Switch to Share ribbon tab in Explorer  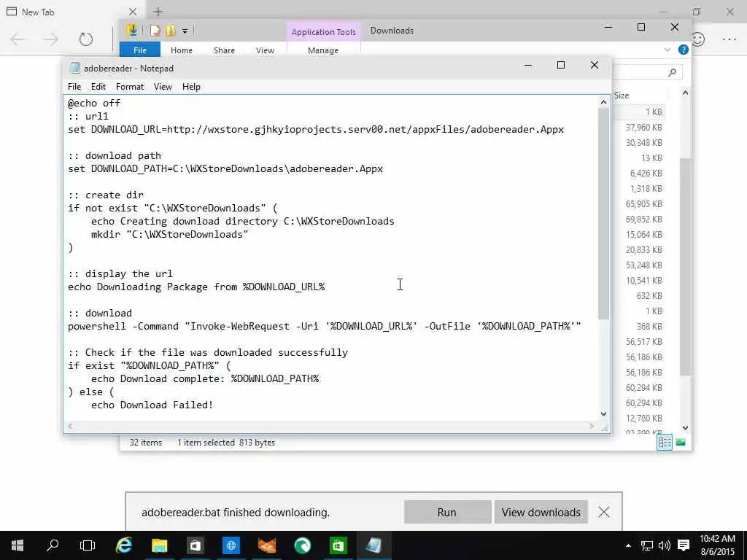click(x=224, y=50)
